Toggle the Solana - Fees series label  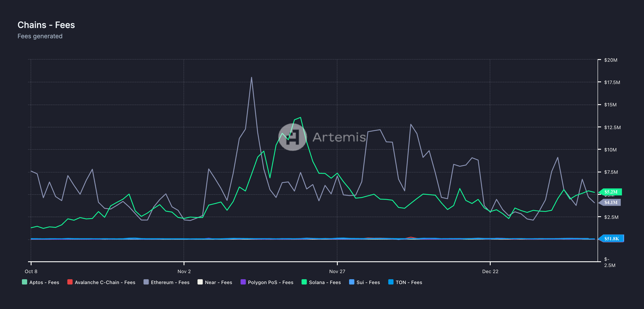point(325,282)
